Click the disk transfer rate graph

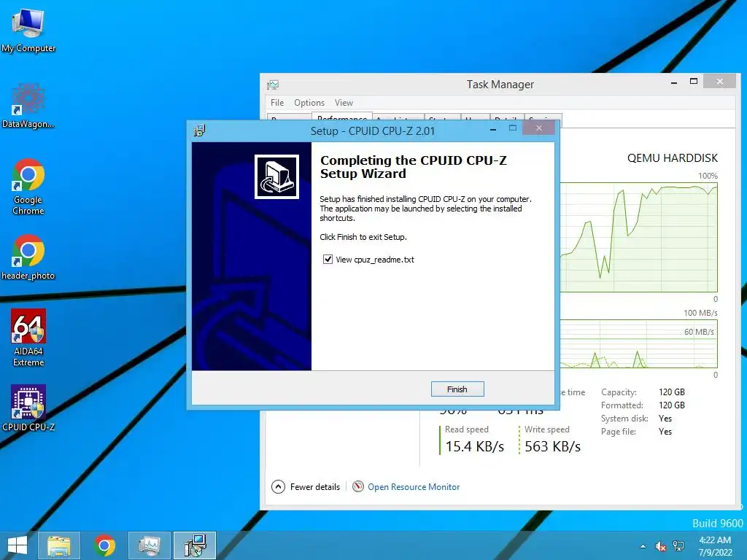(638, 344)
